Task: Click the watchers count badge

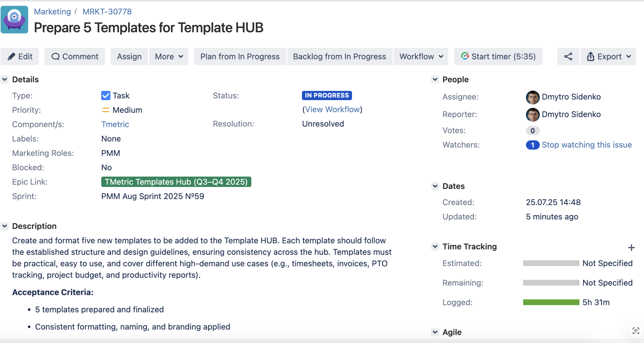Action: pos(532,145)
